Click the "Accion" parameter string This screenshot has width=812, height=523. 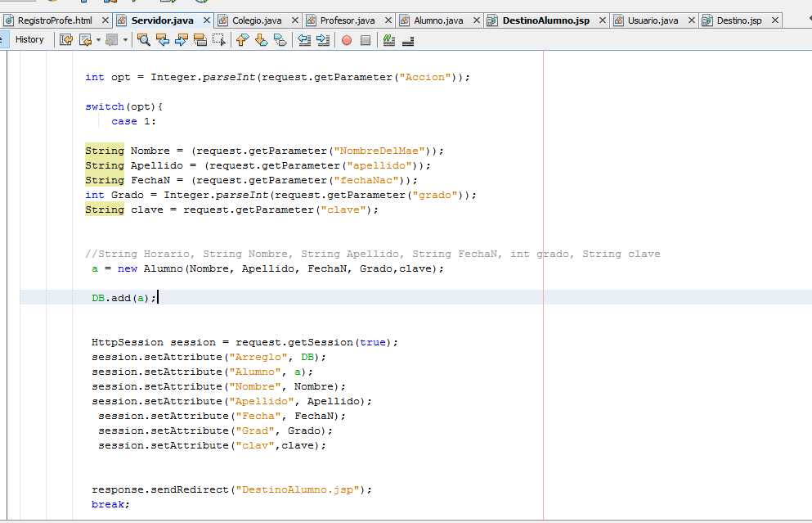[424, 77]
